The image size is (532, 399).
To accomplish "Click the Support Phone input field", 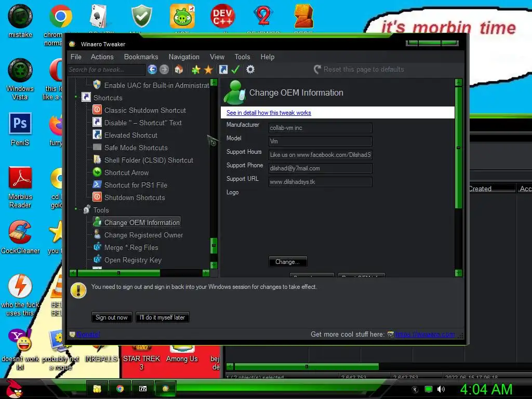I will (320, 168).
